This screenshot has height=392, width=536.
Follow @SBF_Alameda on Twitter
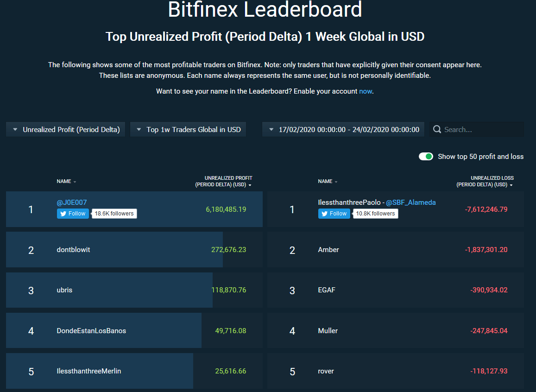click(x=334, y=214)
